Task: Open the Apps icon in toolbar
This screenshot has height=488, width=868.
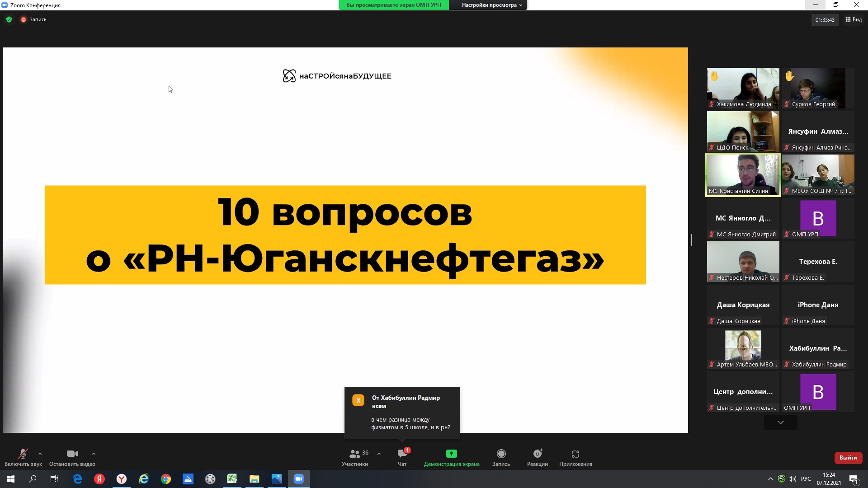Action: click(575, 454)
